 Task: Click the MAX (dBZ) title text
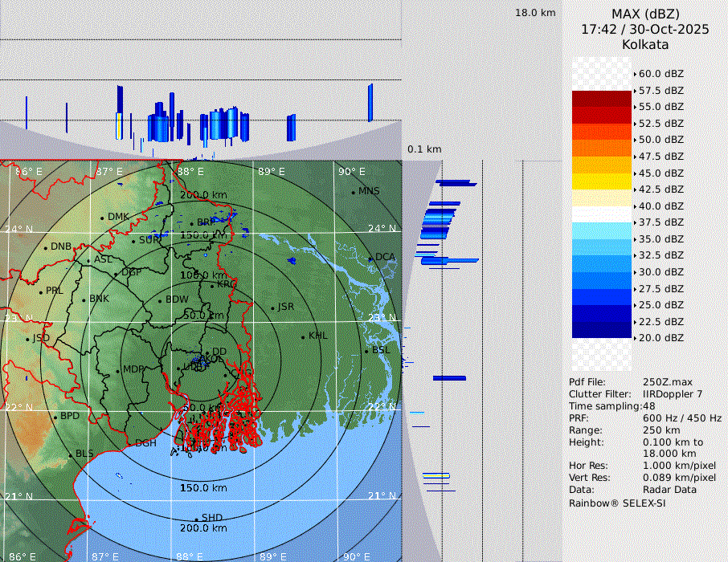(644, 14)
